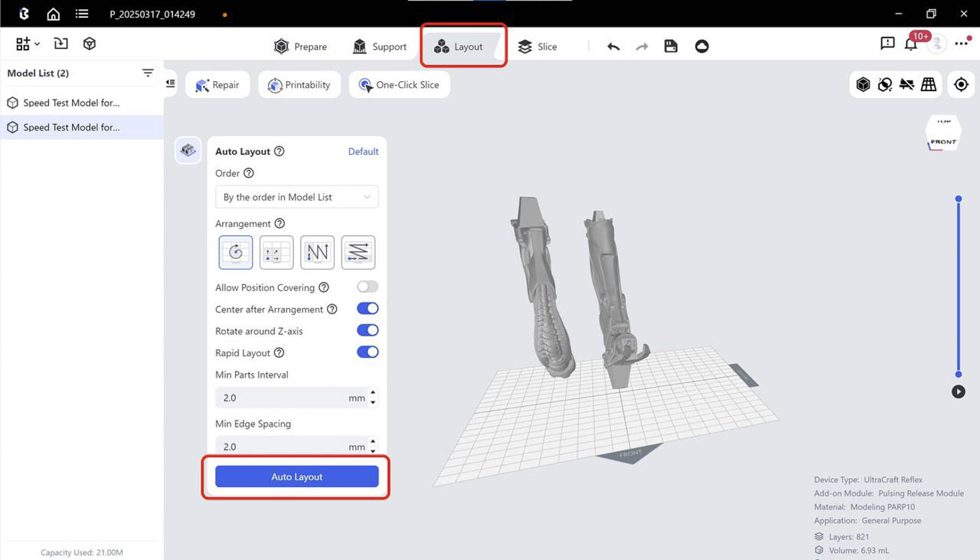Open the Order dropdown 'By the order in Model List'
The height and width of the screenshot is (560, 980).
(297, 197)
